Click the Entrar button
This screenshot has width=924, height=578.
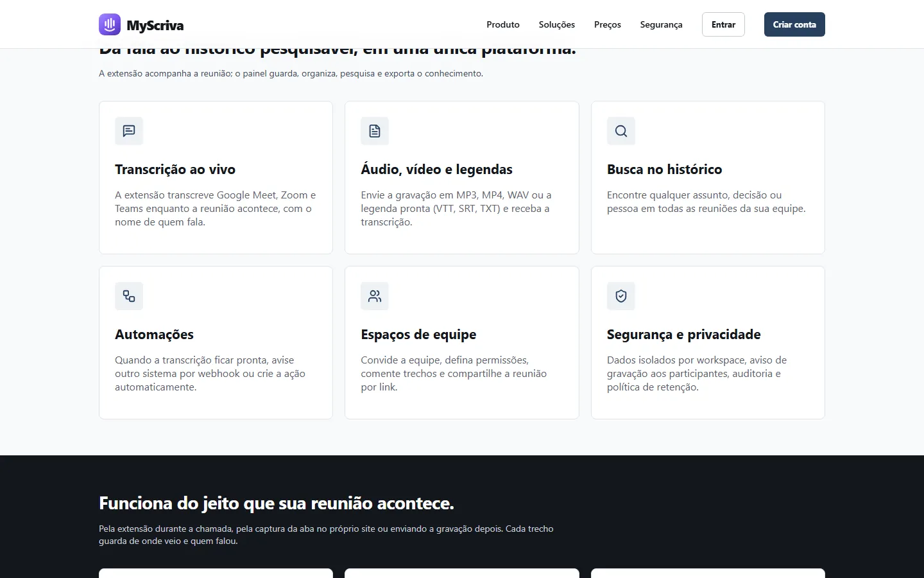coord(723,24)
